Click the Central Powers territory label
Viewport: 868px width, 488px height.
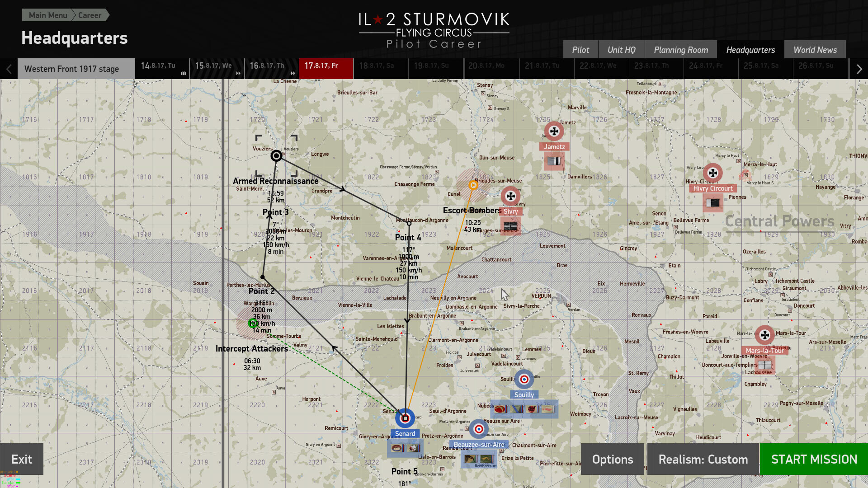[x=780, y=221]
